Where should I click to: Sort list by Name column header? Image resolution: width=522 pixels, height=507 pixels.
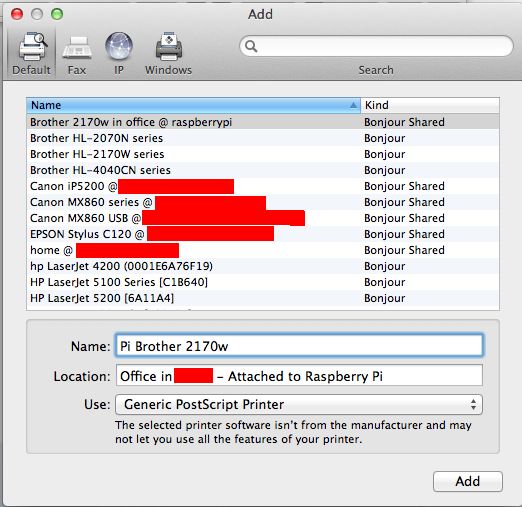click(x=193, y=105)
